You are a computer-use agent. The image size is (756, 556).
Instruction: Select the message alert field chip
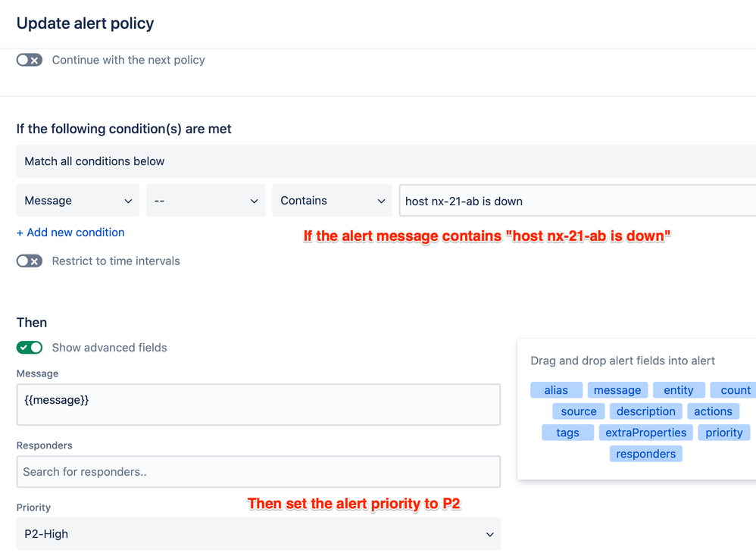(x=617, y=389)
